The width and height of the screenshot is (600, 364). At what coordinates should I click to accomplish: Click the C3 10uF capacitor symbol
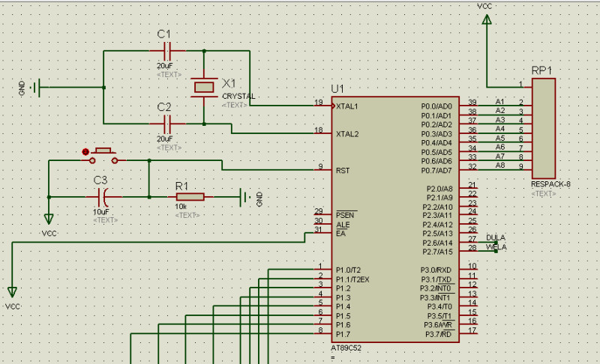[x=104, y=197]
